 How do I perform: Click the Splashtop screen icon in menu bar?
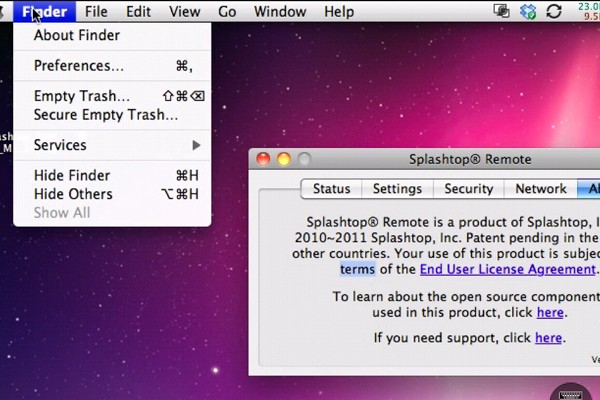502,12
